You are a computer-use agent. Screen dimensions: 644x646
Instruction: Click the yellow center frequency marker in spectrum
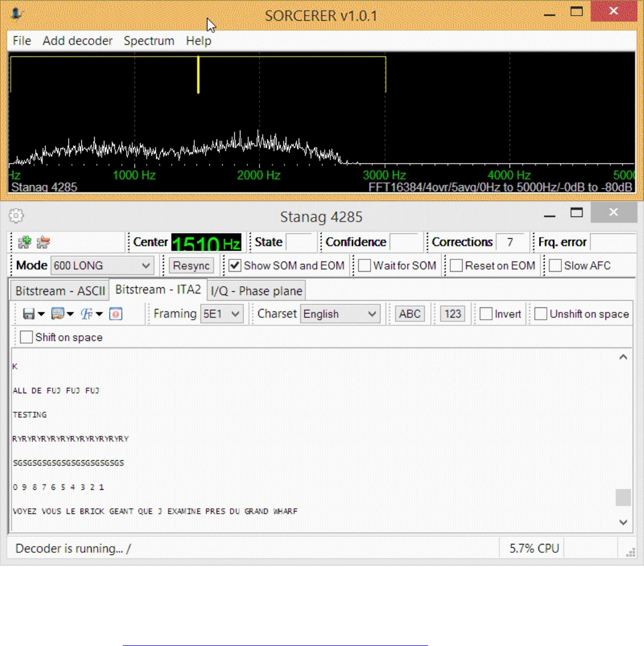click(198, 75)
